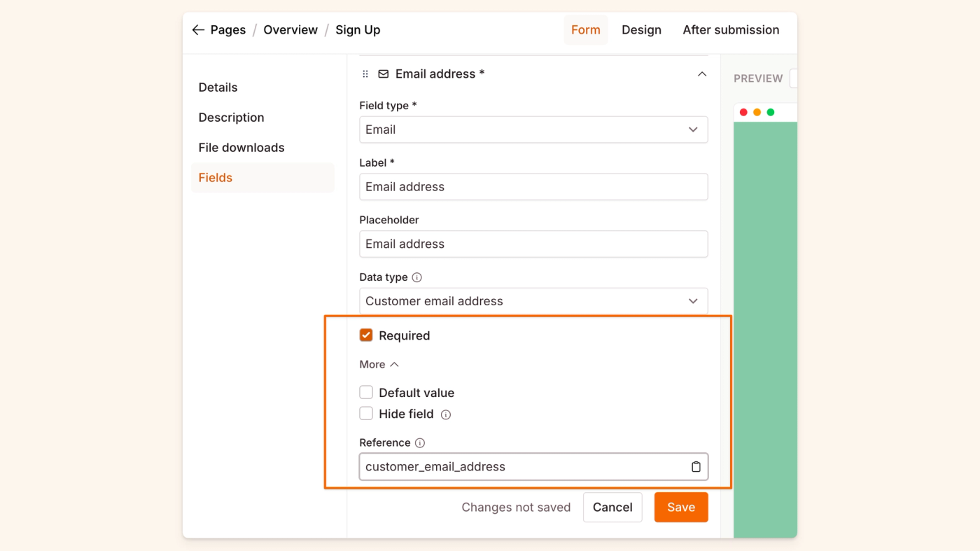Click the PREVIEW label text

[x=758, y=78]
